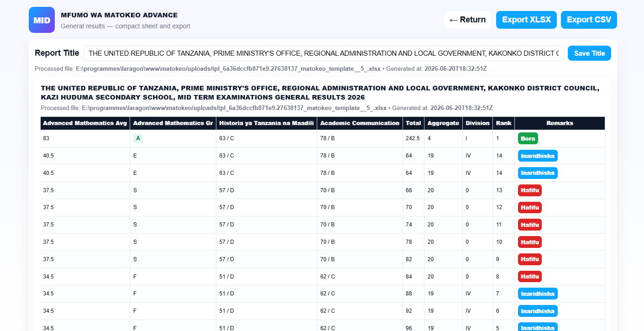Screen dimensions: 644x331
Task: Click the Advanced Mathematics Gr column header
Action: click(173, 123)
